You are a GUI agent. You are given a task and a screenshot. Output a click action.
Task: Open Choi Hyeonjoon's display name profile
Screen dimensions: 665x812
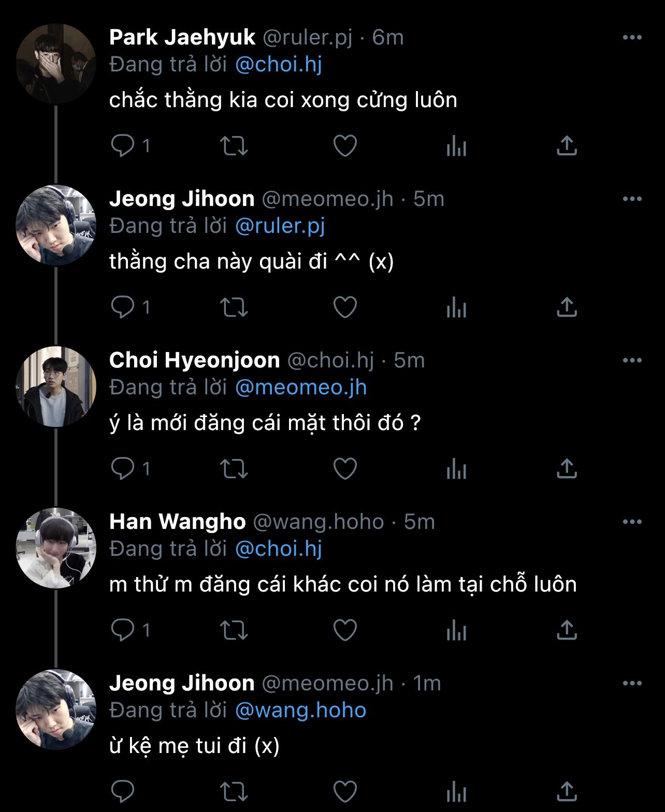[194, 360]
